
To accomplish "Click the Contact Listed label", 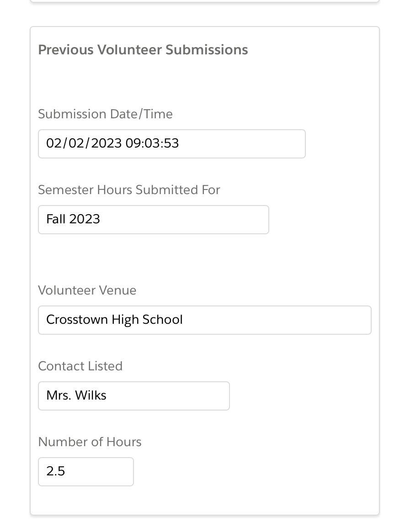I will [x=80, y=366].
